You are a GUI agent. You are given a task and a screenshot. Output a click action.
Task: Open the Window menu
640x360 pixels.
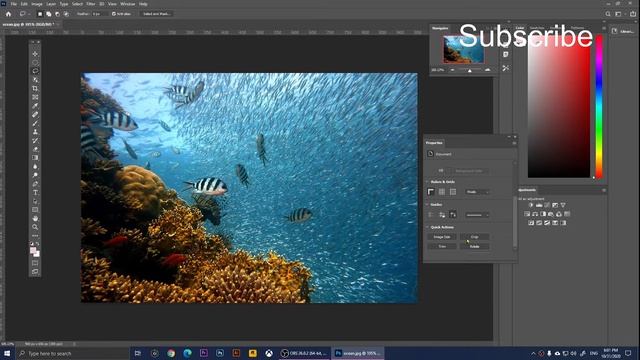click(x=127, y=4)
